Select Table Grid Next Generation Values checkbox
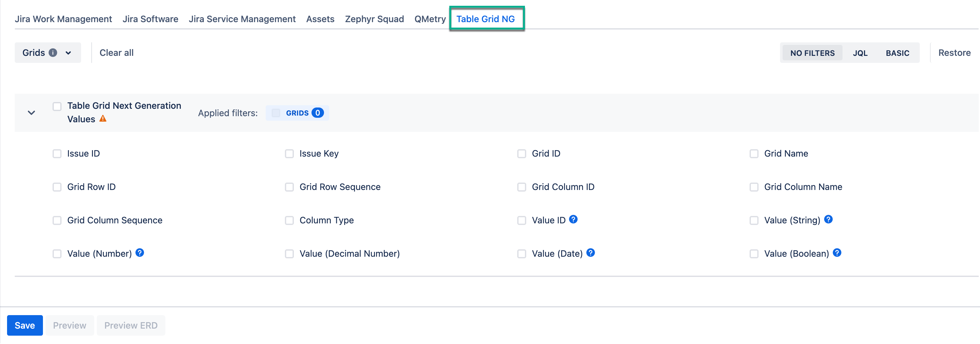 pyautogui.click(x=57, y=106)
